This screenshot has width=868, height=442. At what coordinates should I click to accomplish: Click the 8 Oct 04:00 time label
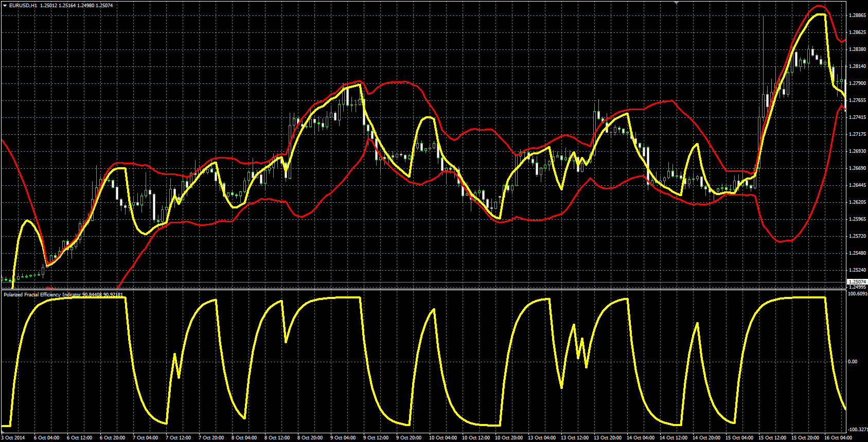pos(244,438)
